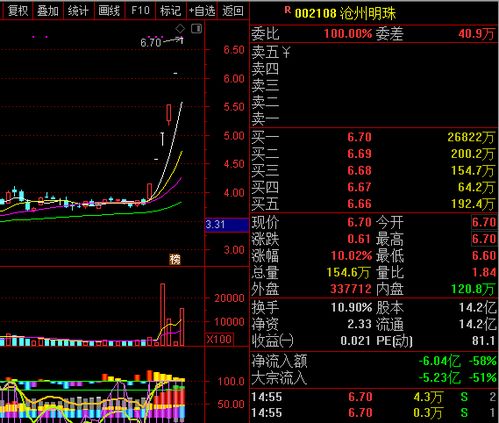Select the 买一 bid row at 6.70
The height and width of the screenshot is (423, 499).
point(373,137)
